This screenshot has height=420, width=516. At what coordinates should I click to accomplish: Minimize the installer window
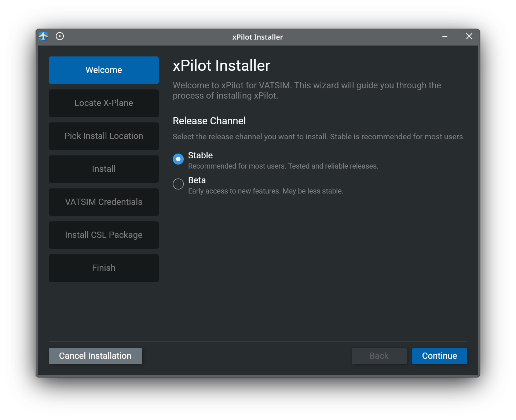pyautogui.click(x=445, y=37)
